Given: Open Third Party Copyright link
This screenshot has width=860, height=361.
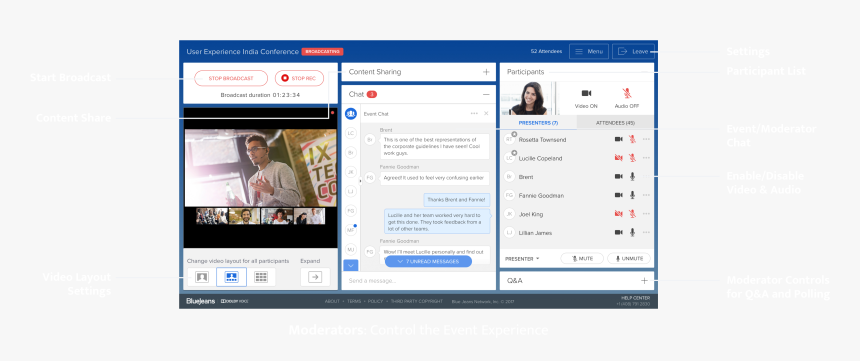Looking at the screenshot, I should coord(416,301).
